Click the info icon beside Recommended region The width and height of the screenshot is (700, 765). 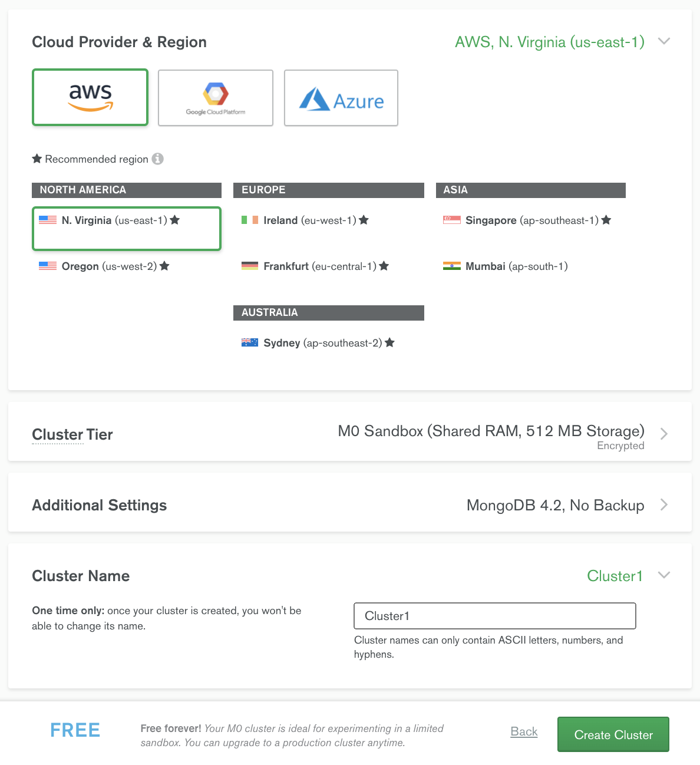pyautogui.click(x=157, y=159)
